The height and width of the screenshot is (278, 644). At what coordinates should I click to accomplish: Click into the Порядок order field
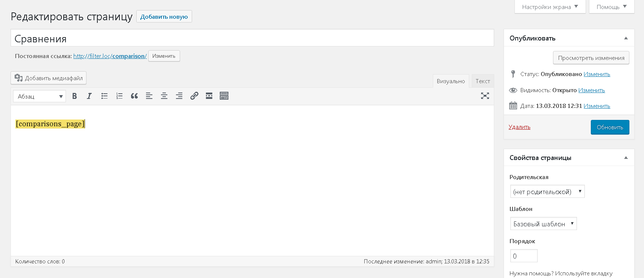tap(524, 256)
